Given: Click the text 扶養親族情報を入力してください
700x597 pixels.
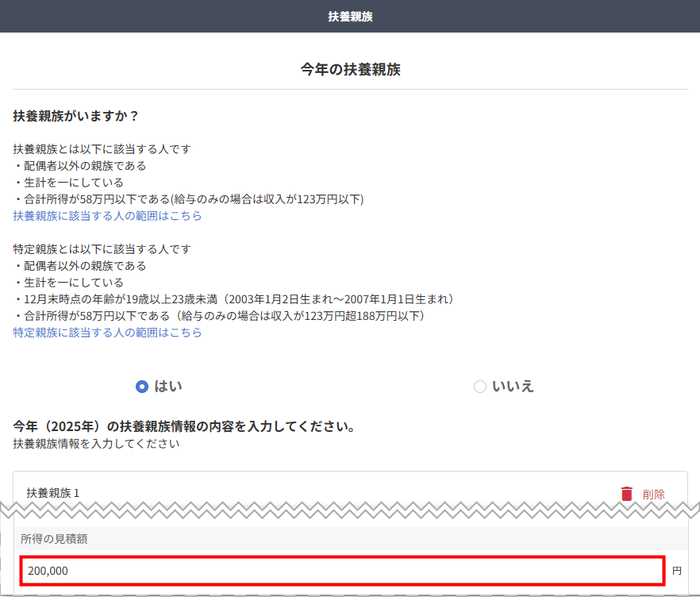Looking at the screenshot, I should 96,444.
